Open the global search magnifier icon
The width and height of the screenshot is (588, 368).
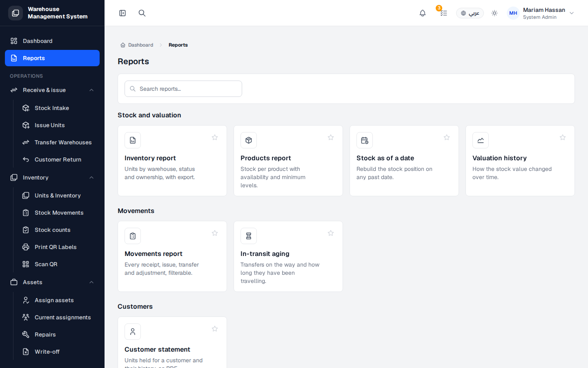click(142, 13)
